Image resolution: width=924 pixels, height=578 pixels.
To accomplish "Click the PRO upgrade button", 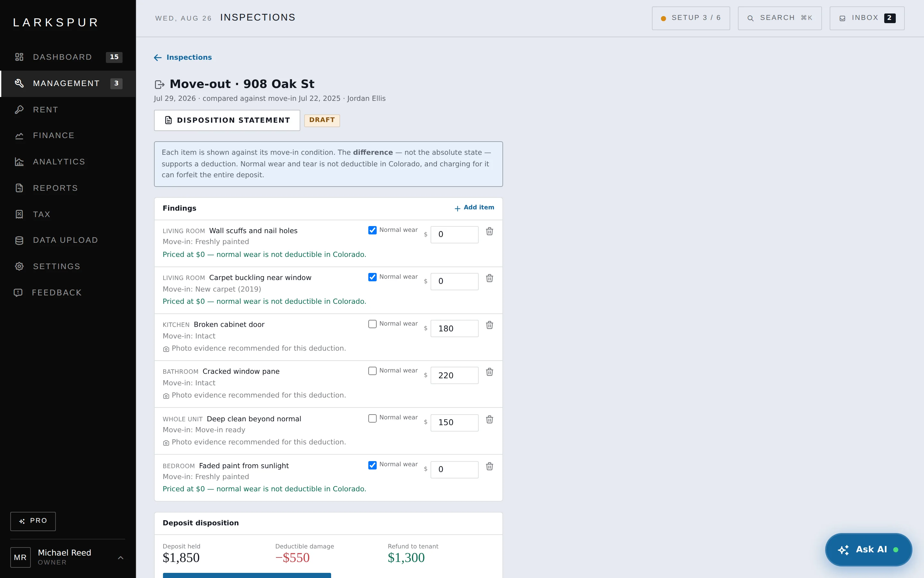I will [33, 521].
